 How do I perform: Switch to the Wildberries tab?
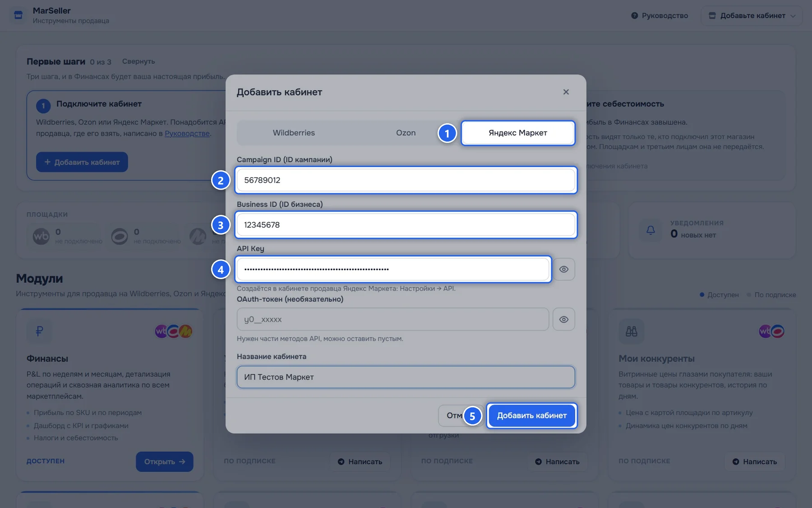point(294,133)
